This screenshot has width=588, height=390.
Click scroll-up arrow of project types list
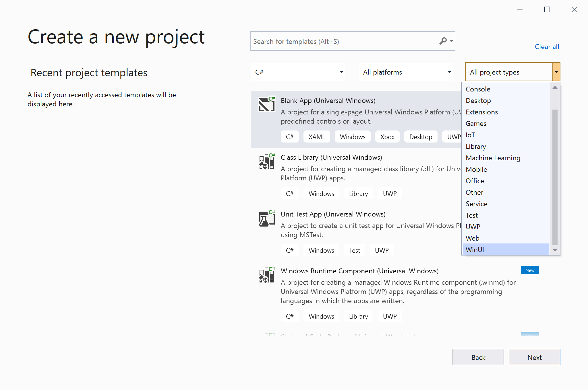coord(555,87)
